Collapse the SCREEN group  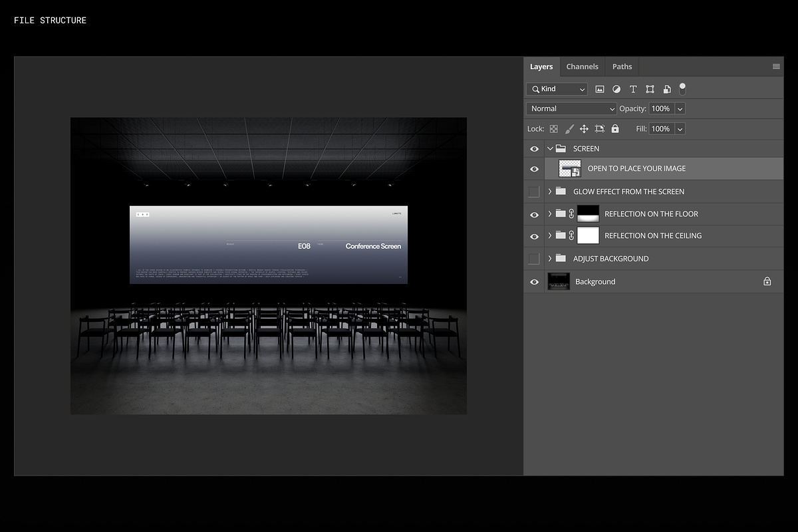point(550,149)
